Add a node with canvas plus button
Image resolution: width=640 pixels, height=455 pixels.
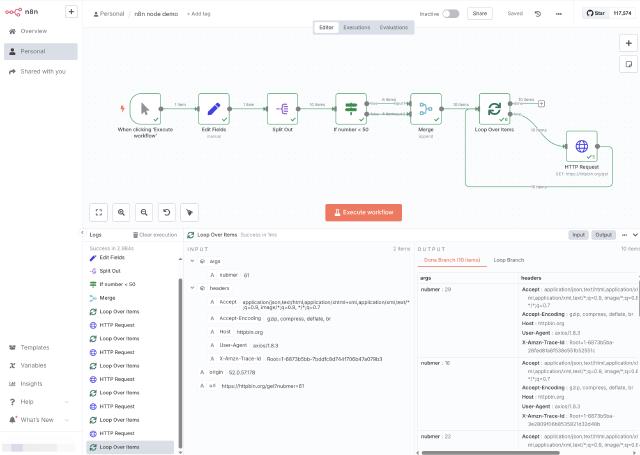coord(627,44)
